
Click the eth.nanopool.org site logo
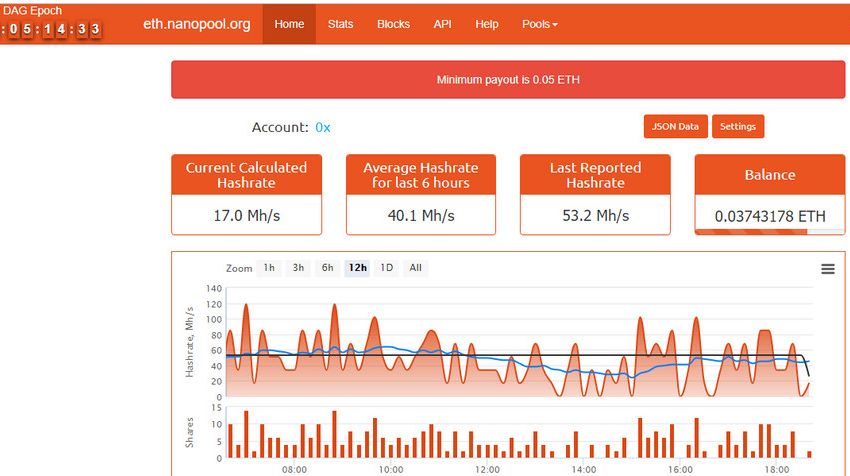pos(196,23)
